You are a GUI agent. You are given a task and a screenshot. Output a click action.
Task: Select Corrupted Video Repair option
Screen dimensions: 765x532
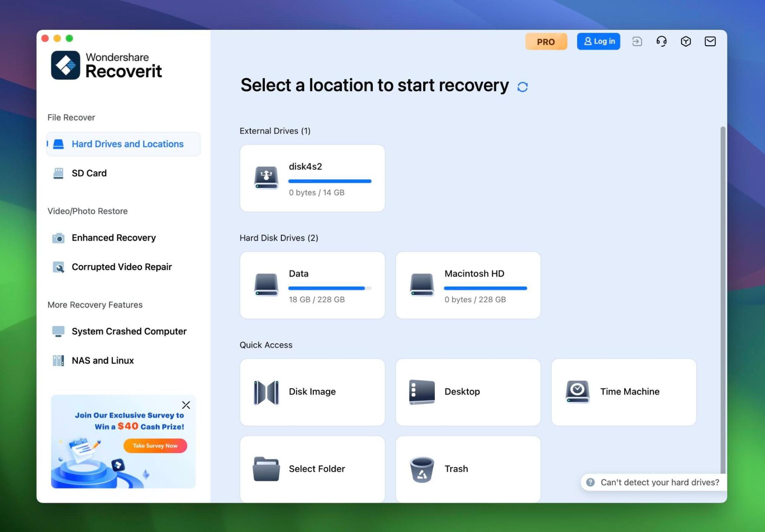pyautogui.click(x=123, y=267)
